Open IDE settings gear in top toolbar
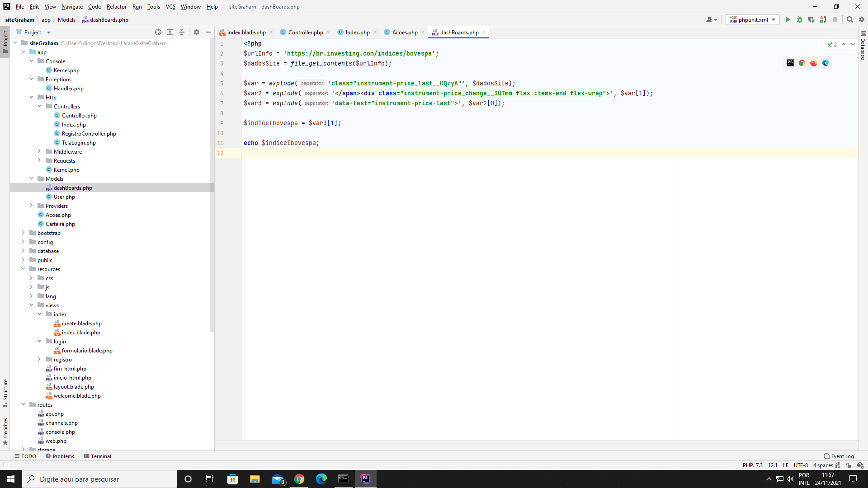The width and height of the screenshot is (868, 488). 862,19
